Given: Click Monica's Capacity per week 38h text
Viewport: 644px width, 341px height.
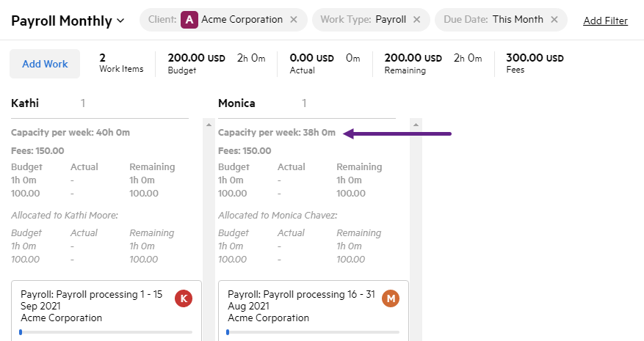Looking at the screenshot, I should pyautogui.click(x=276, y=133).
